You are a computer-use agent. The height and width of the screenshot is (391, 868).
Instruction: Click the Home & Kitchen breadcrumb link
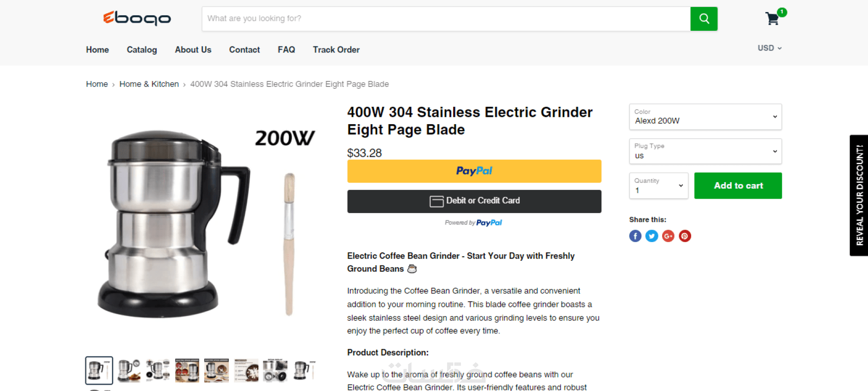[x=149, y=84]
